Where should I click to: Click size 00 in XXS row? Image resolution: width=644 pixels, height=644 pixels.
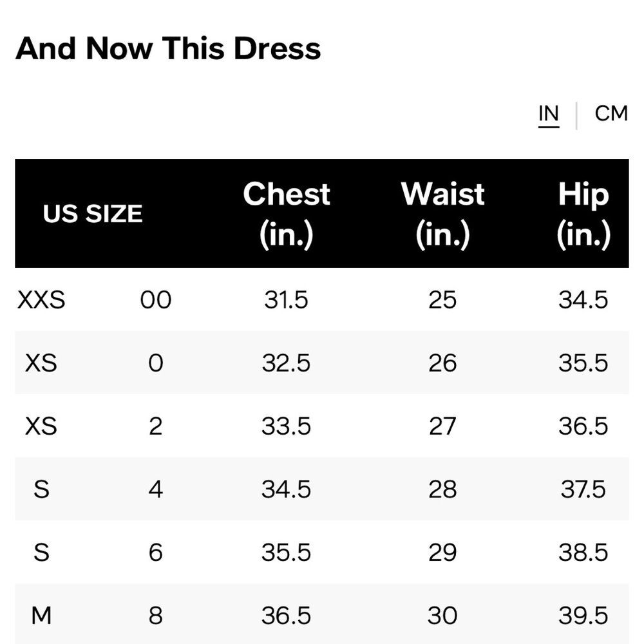(155, 299)
